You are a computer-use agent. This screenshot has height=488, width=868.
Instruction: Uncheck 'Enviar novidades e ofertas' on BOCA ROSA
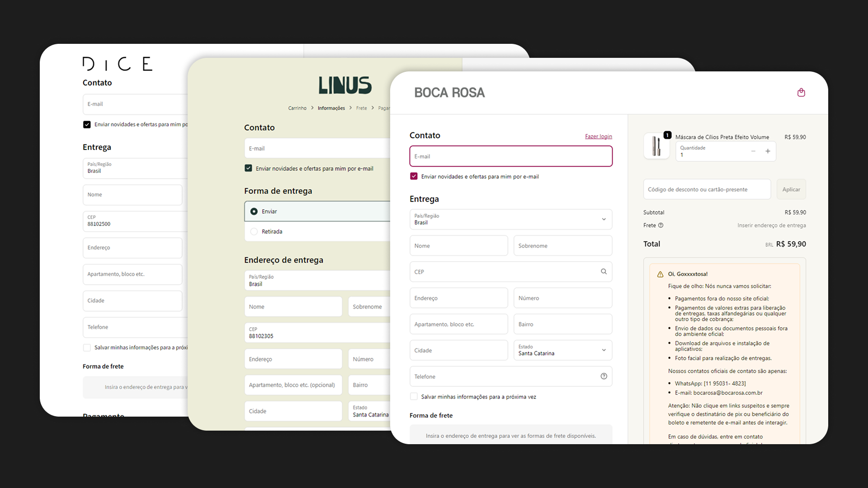(414, 176)
